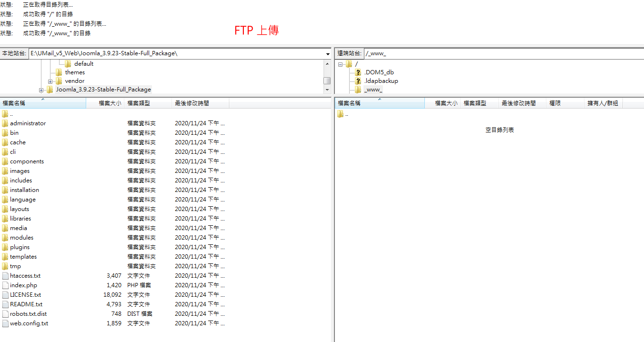Expand the vendor folder tree node
Viewport: 644px width, 342px height.
(x=50, y=81)
